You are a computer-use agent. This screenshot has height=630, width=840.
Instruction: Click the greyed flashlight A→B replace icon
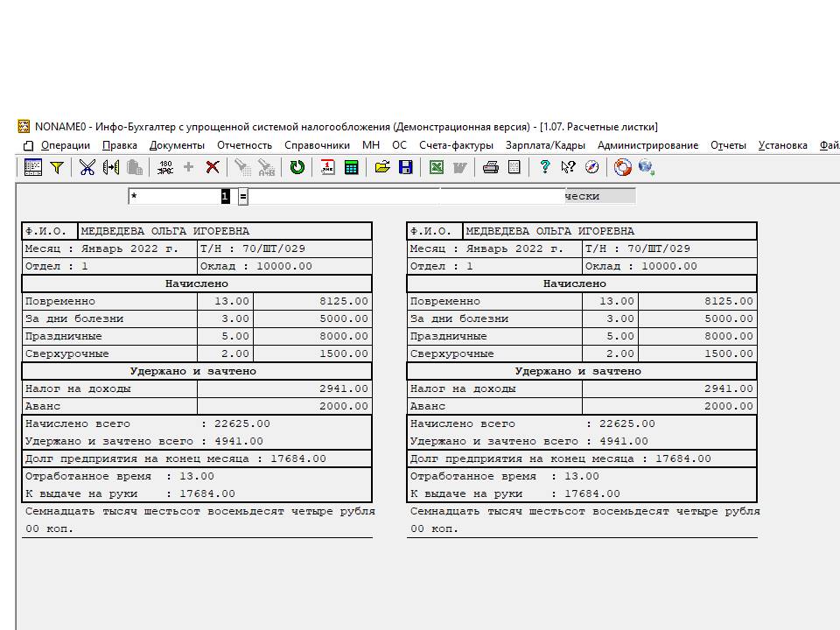pyautogui.click(x=266, y=167)
